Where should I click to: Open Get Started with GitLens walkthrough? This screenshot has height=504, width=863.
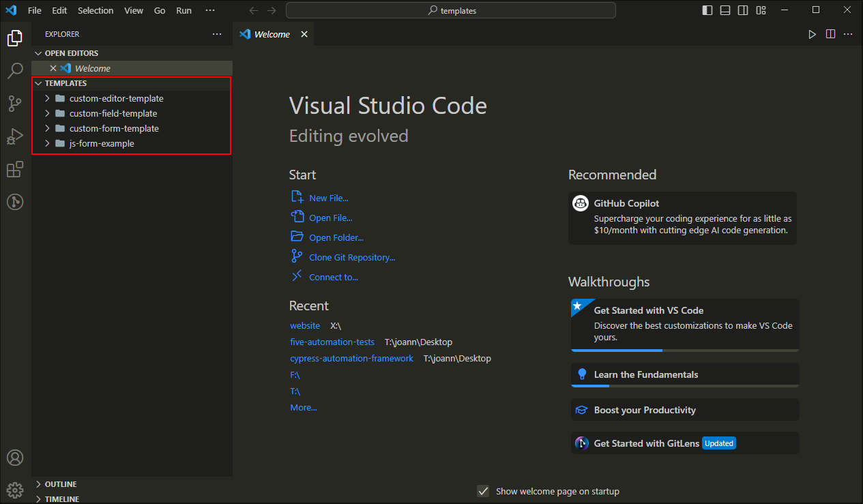click(685, 443)
